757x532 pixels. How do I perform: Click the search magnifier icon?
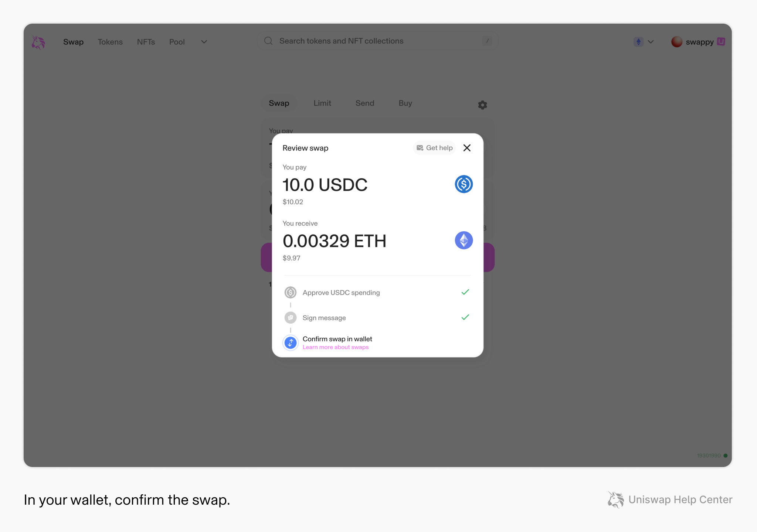tap(268, 41)
